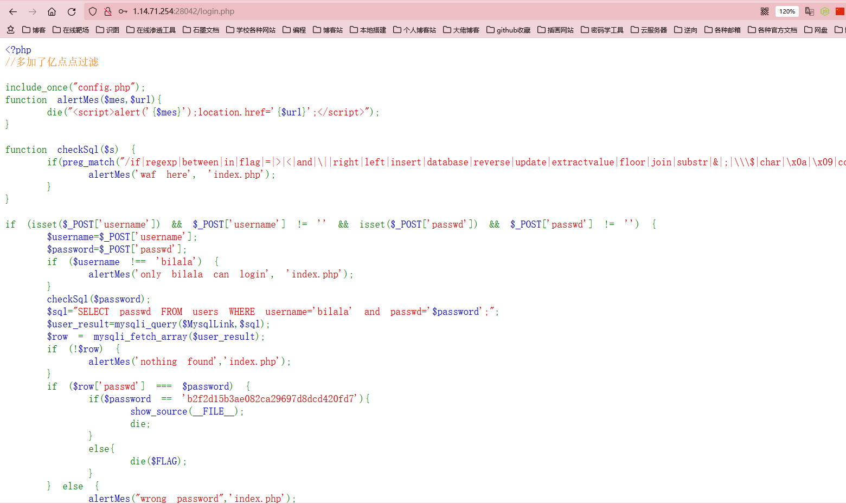
Task: Click the alertMes('waf here', 'index.php') line
Action: coord(182,175)
